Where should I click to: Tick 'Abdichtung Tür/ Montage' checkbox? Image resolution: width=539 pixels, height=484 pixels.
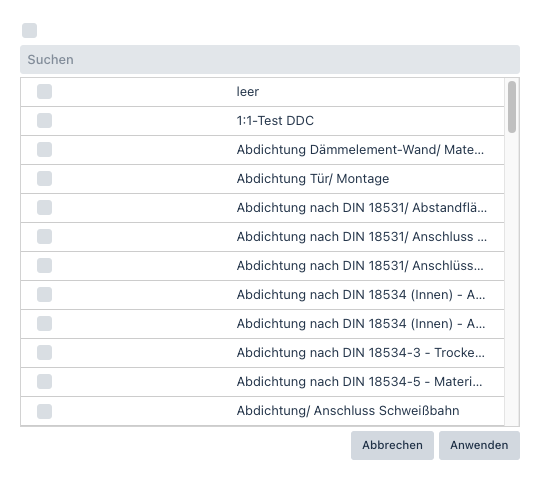[45, 178]
